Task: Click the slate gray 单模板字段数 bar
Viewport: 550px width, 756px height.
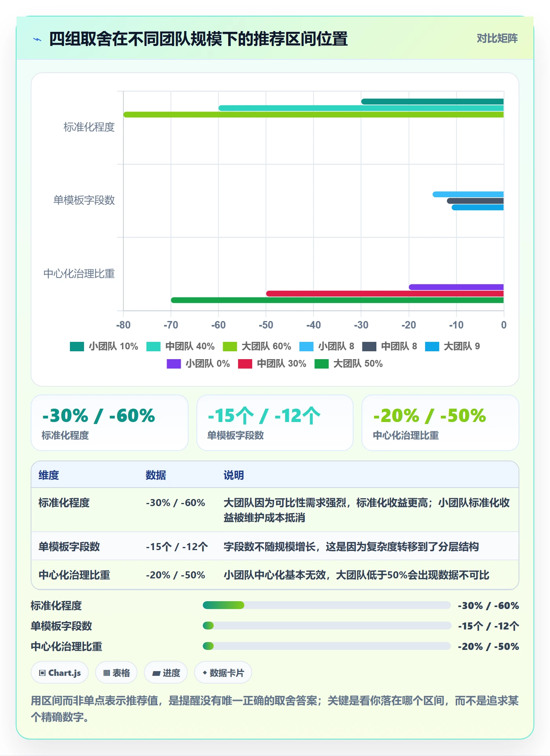Action: (475, 201)
